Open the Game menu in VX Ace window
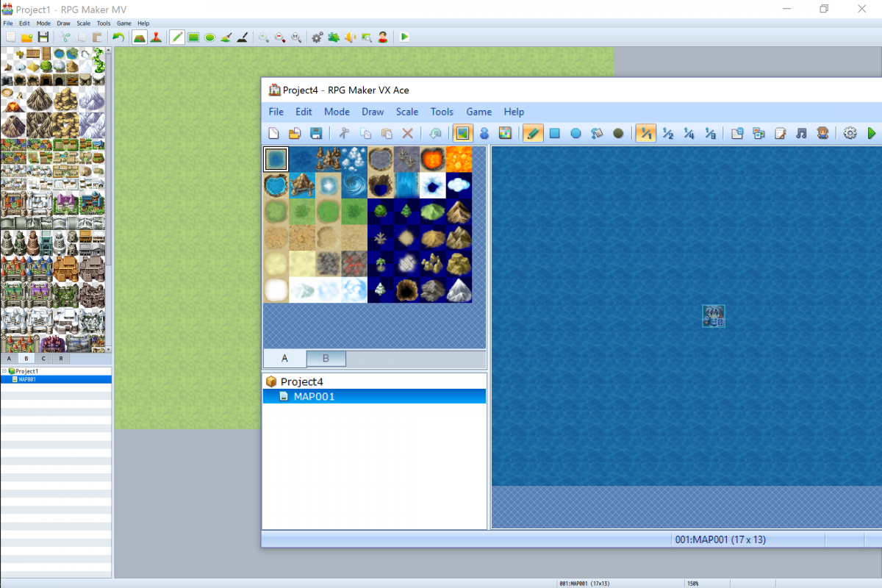The image size is (882, 588). pyautogui.click(x=478, y=112)
